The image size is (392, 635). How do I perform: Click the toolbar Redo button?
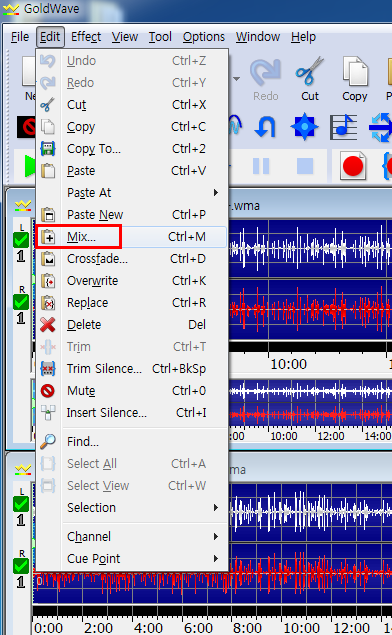266,79
